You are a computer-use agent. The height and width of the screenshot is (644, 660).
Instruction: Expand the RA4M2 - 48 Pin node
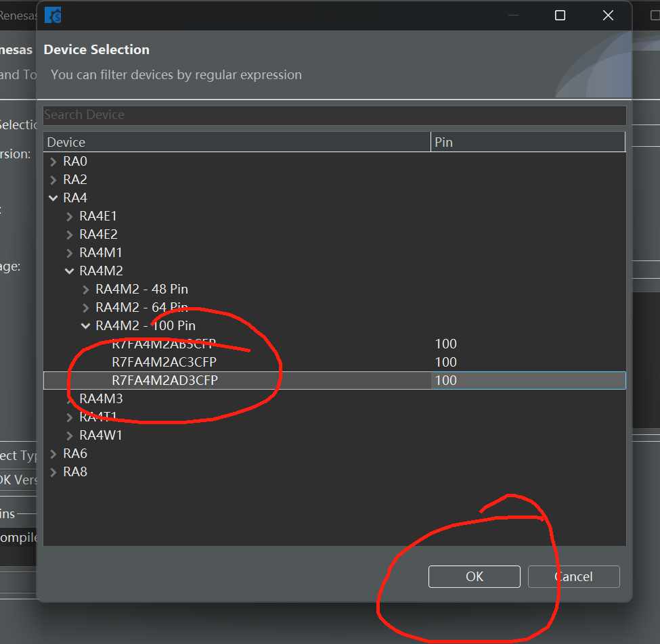[86, 290]
